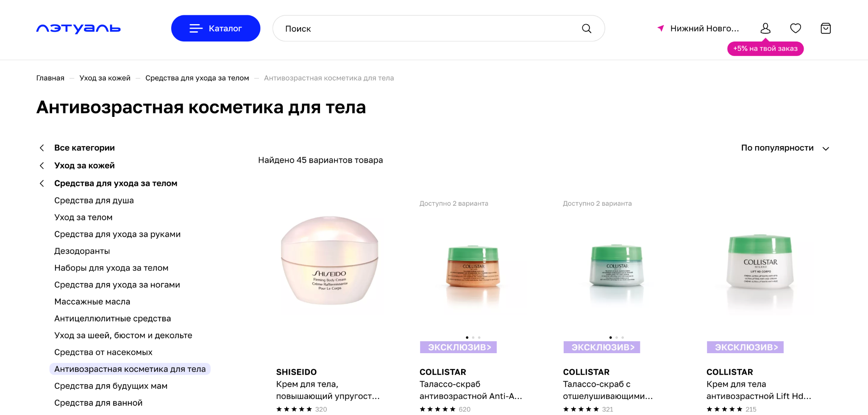Click the back chevron beside Уход за кожей
Image resolution: width=868 pixels, height=415 pixels.
pyautogui.click(x=42, y=166)
